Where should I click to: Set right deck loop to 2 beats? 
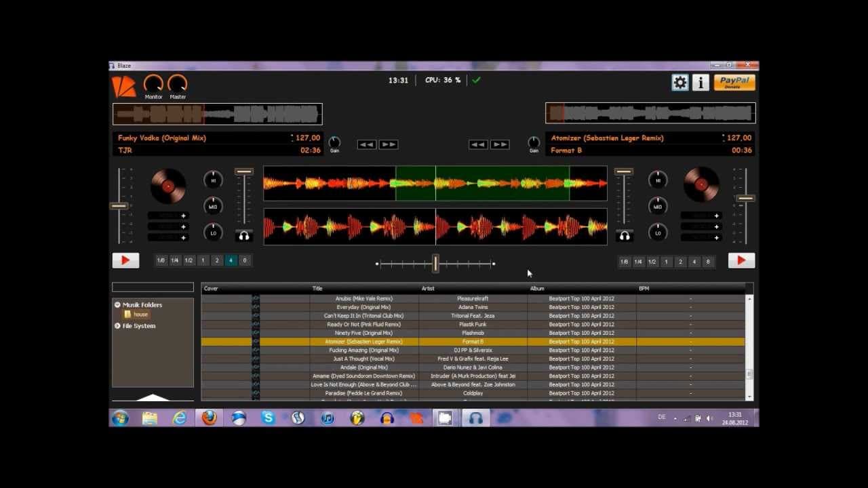pyautogui.click(x=680, y=262)
